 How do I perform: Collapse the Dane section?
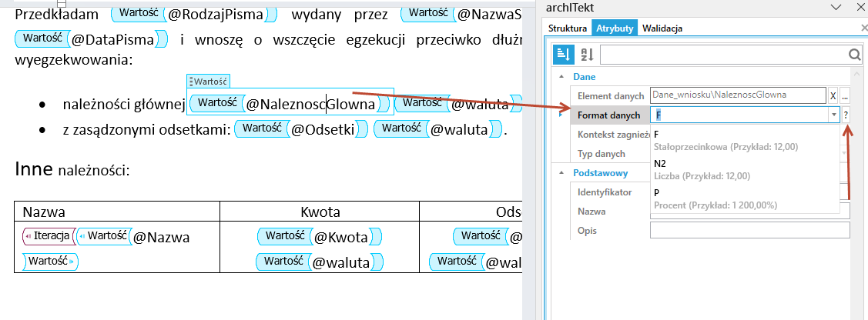(x=561, y=77)
